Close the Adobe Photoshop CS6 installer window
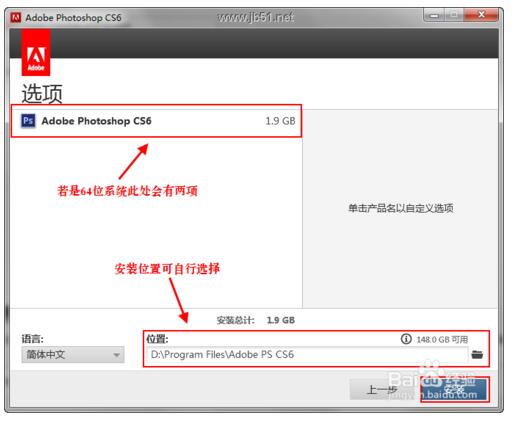Image resolution: width=521 pixels, height=425 pixels. tap(481, 15)
